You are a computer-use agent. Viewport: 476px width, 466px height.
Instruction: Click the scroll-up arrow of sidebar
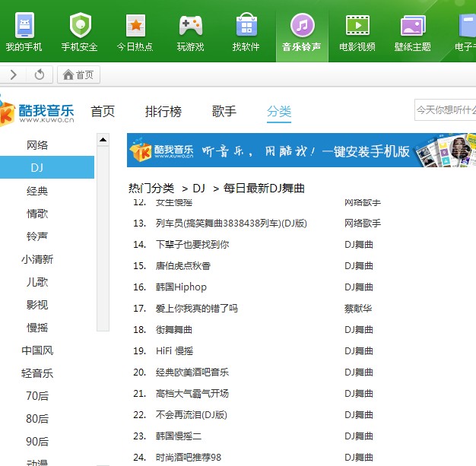103,139
